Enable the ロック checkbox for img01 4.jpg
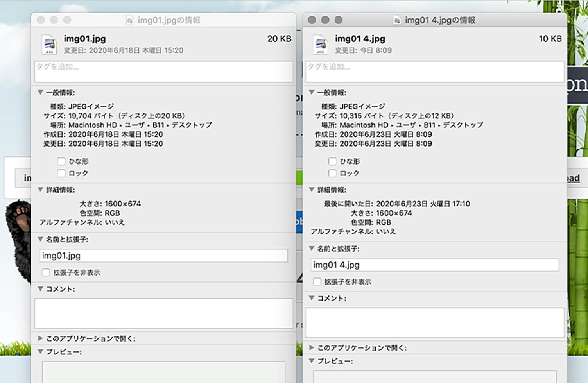This screenshot has height=383, width=588. (x=332, y=173)
